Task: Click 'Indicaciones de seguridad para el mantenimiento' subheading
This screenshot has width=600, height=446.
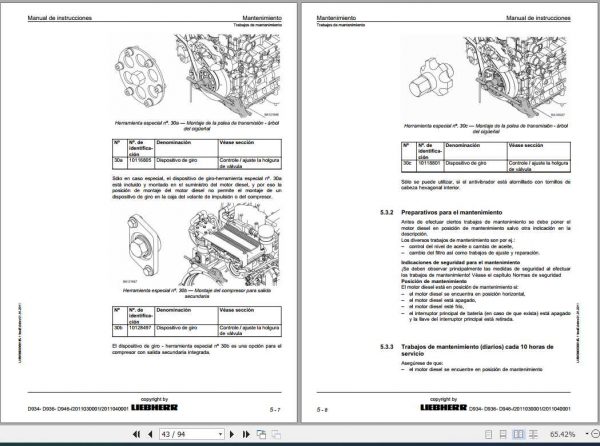Action: pos(460,262)
